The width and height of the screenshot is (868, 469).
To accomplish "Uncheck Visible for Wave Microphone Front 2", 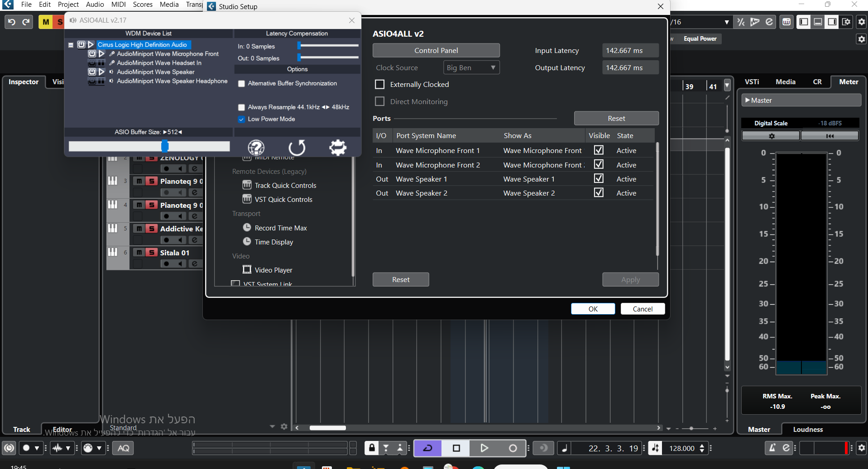I will click(x=599, y=164).
